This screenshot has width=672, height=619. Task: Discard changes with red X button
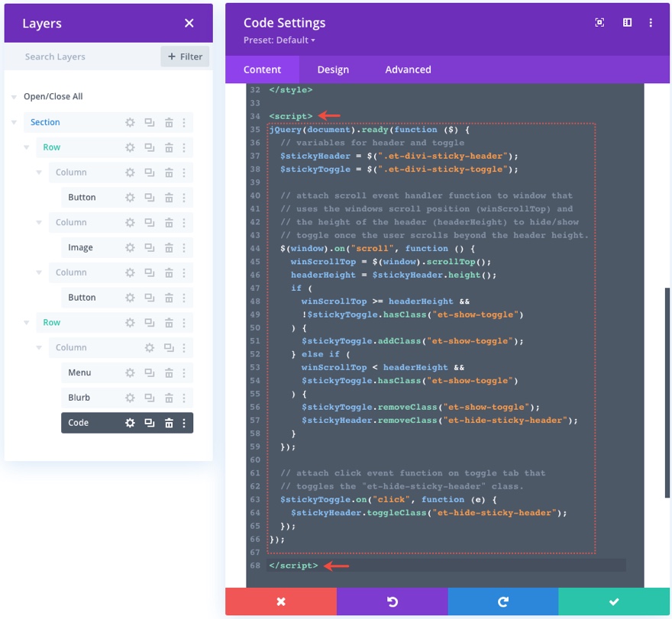click(281, 601)
